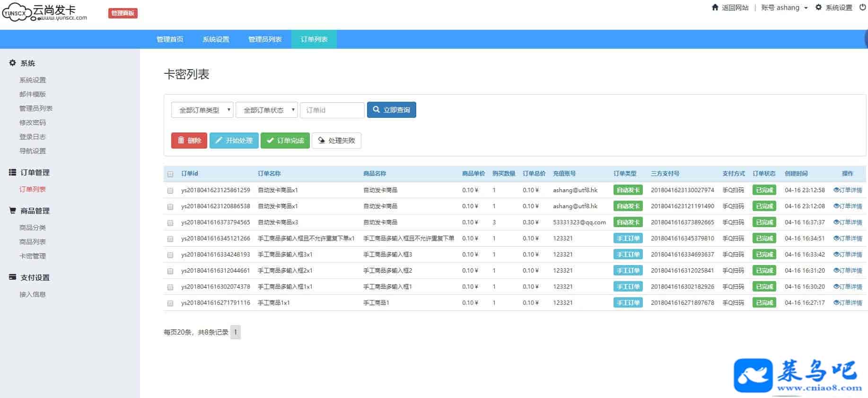Screen dimensions: 868x398
Task: Check the box for order ys2018041623125861259
Action: 170,191
